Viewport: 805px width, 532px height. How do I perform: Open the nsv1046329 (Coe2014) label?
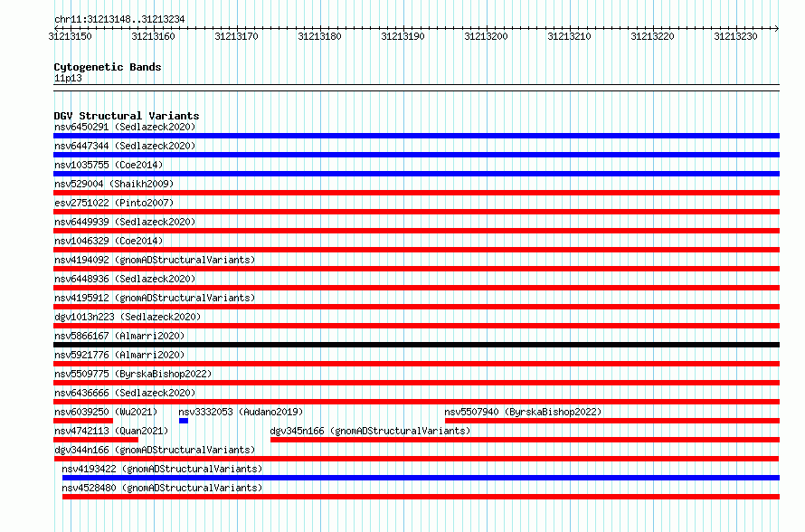pyautogui.click(x=109, y=241)
